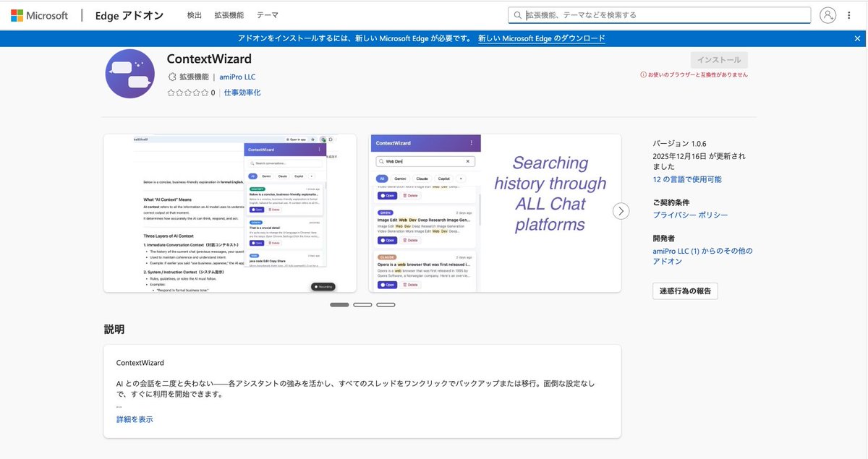Open other add-ons from amiPro LLC

702,256
